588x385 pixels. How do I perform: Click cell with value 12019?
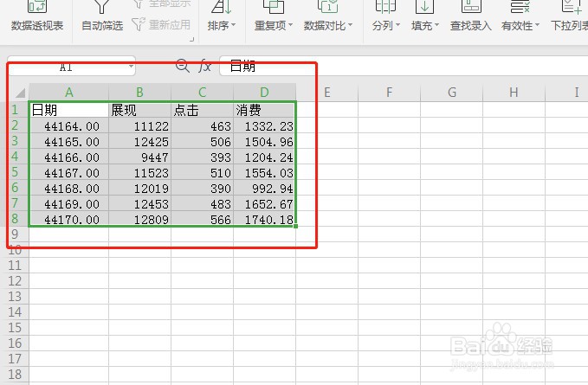(140, 188)
